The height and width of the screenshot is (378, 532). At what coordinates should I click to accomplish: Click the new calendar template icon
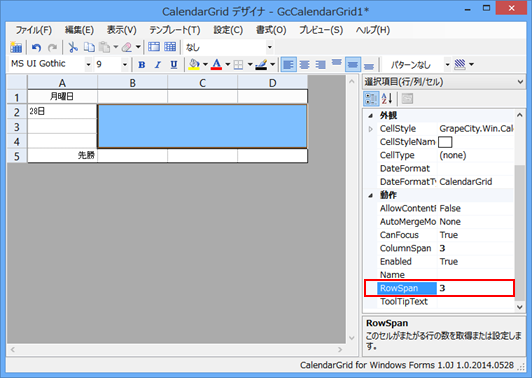[x=16, y=47]
